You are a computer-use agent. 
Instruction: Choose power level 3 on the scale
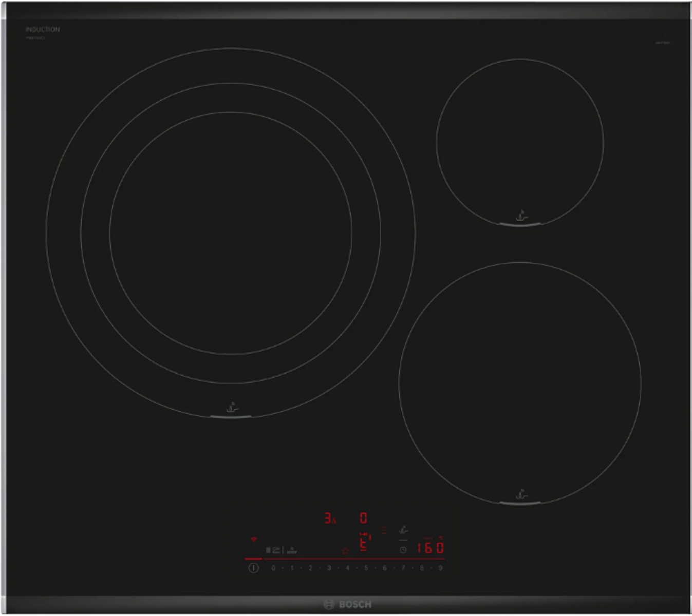click(x=329, y=568)
